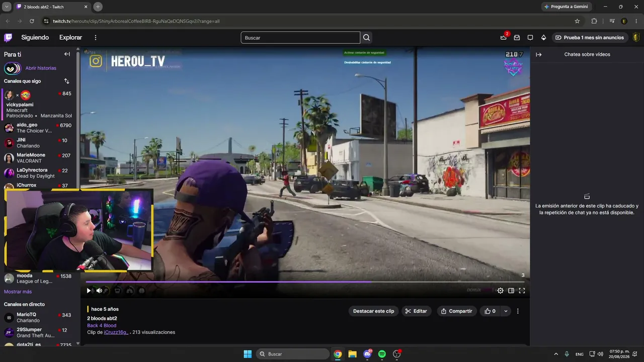This screenshot has height=362, width=644.
Task: Open the three-dot menu beside Explorar
Action: [x=96, y=38]
